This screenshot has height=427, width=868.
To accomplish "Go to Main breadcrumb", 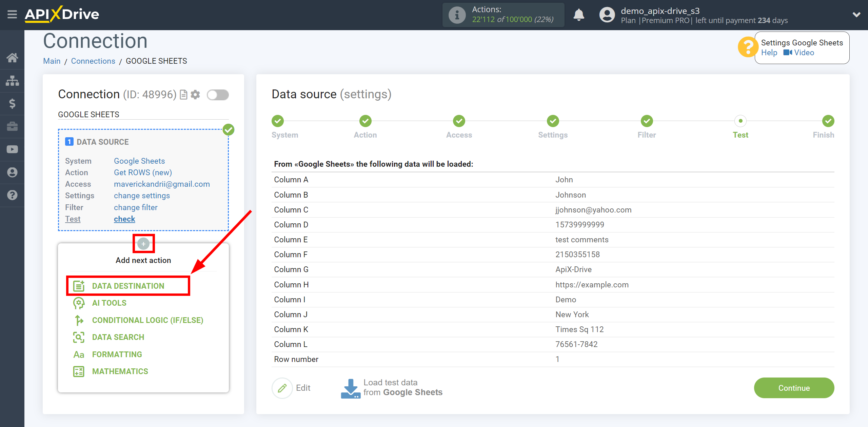I will pos(52,61).
